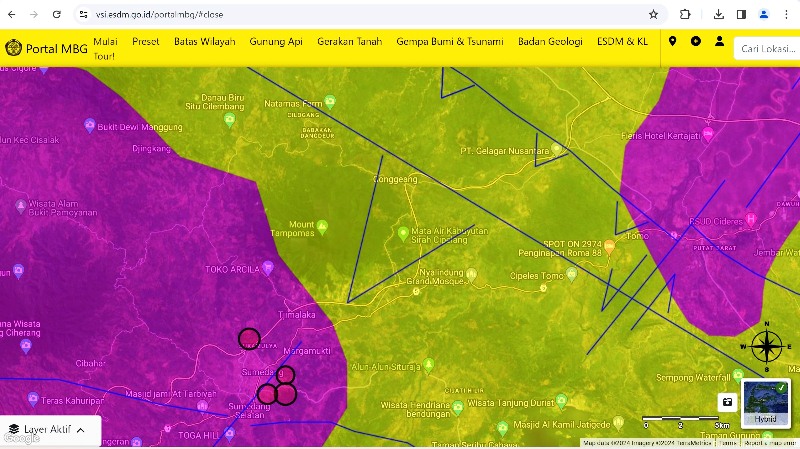Click the Mount Tampomas marker pin

pyautogui.click(x=322, y=226)
